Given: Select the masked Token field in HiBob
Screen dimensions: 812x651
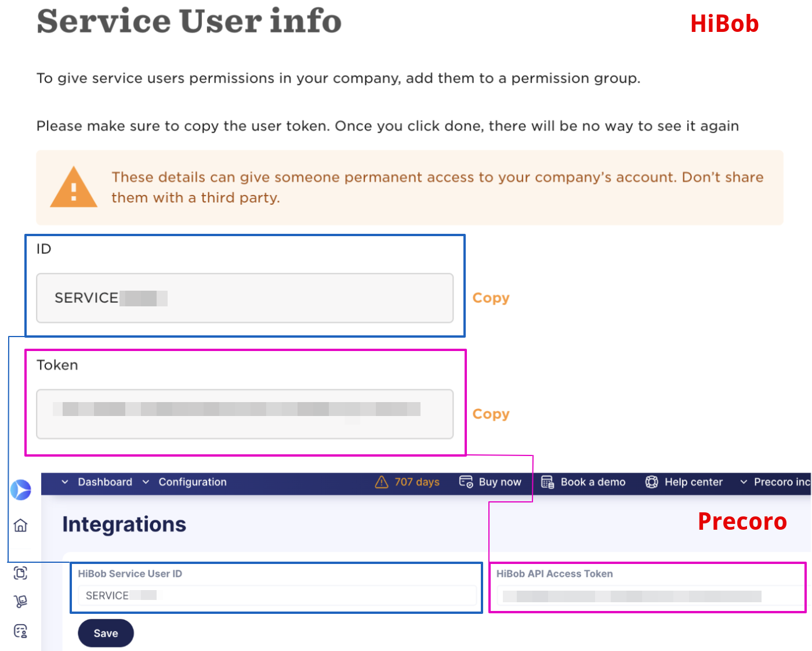Looking at the screenshot, I should tap(244, 414).
